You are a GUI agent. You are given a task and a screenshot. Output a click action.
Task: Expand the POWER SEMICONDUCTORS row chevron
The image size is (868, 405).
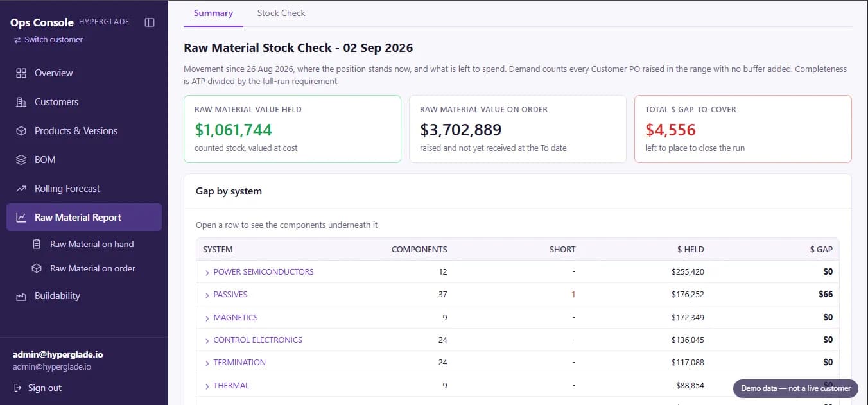click(207, 273)
